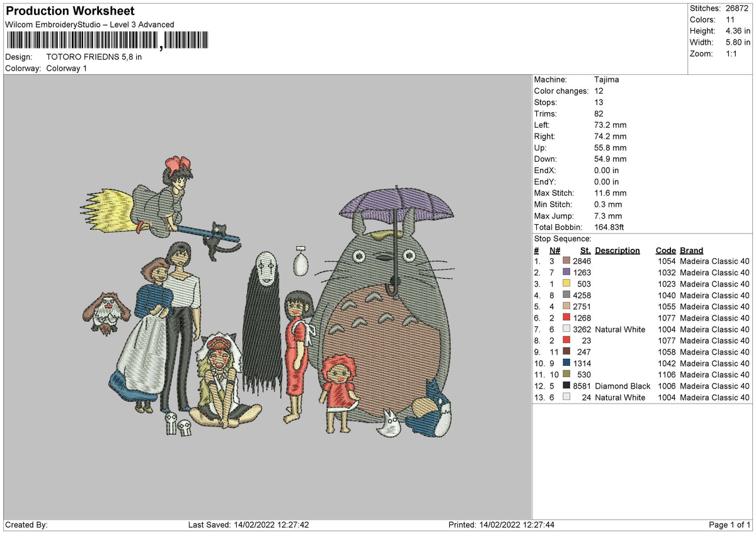Click the thread code 1106
The image size is (756, 534).
point(667,375)
